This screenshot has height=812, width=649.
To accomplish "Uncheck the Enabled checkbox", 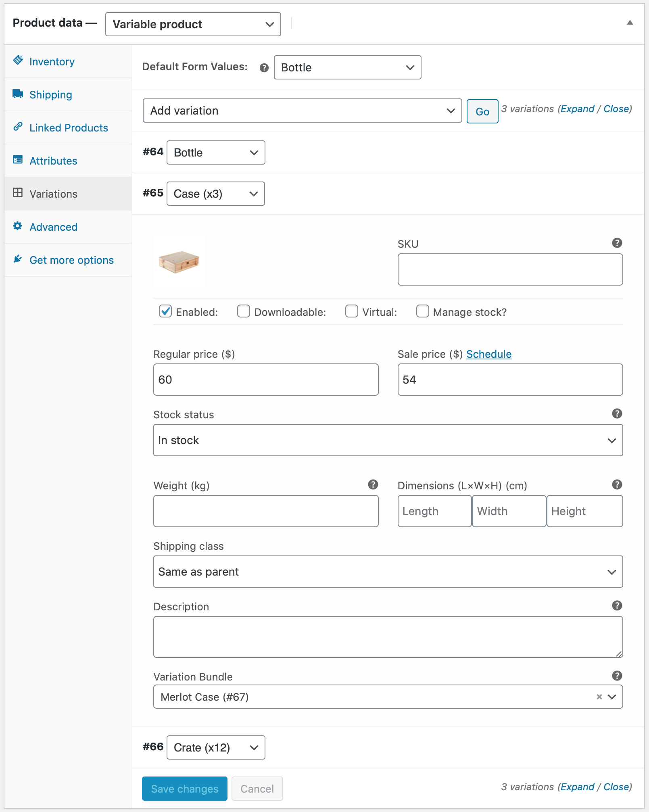I will pyautogui.click(x=165, y=311).
